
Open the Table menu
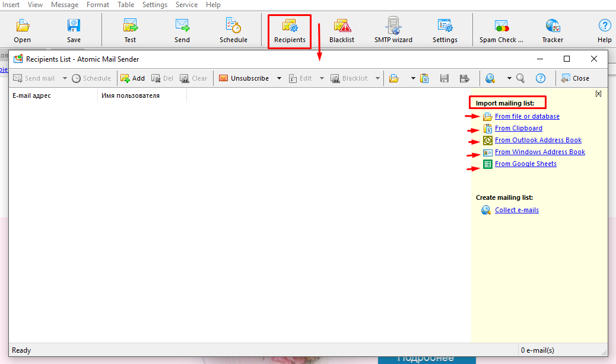click(x=126, y=5)
